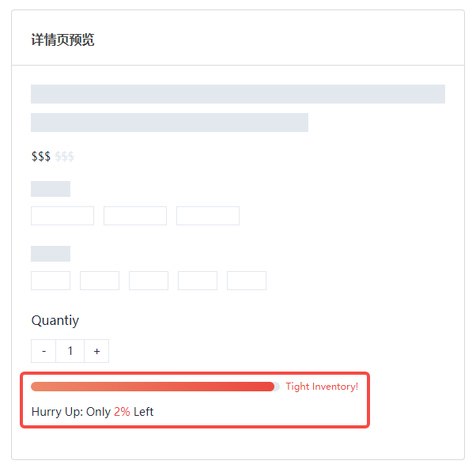Click the "Hurry Up: Only 2% Left" text
This screenshot has width=476, height=468.
93,412
